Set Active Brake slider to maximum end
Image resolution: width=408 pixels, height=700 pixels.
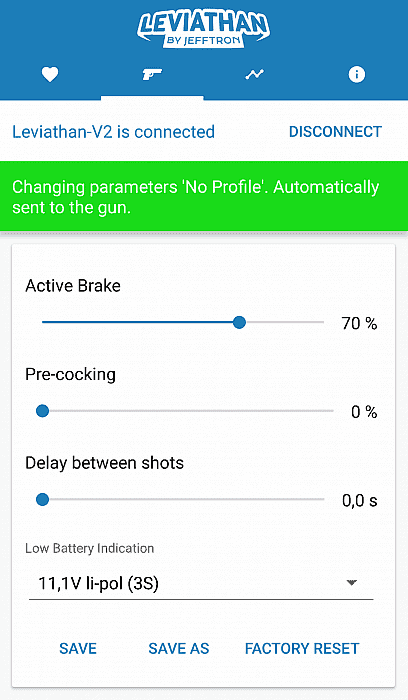coord(323,322)
